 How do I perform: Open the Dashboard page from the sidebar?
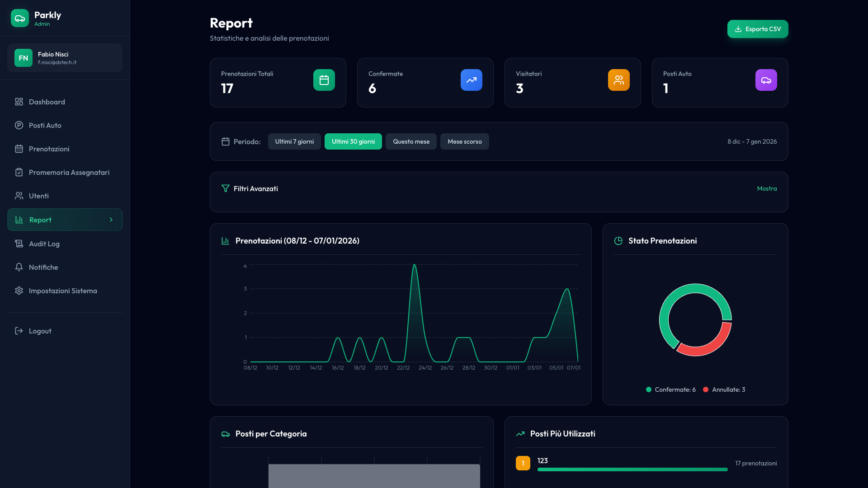47,102
